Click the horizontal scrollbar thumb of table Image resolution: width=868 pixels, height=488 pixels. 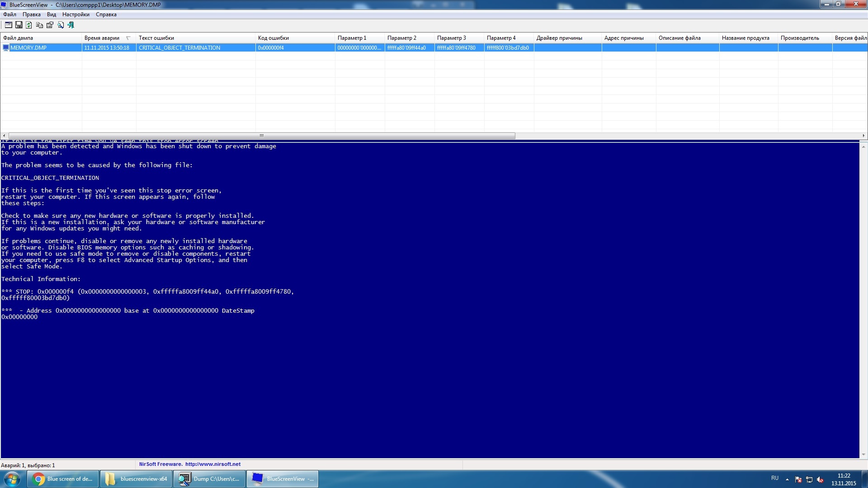point(262,136)
